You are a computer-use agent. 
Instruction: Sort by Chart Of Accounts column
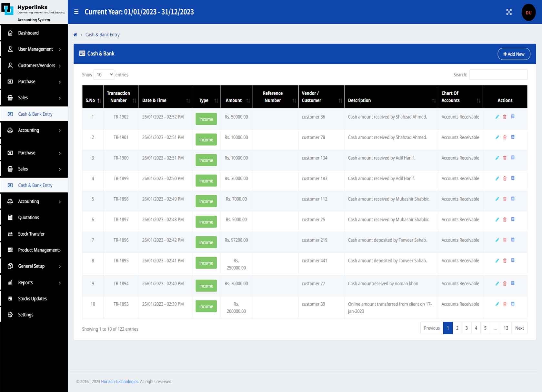pyautogui.click(x=460, y=97)
